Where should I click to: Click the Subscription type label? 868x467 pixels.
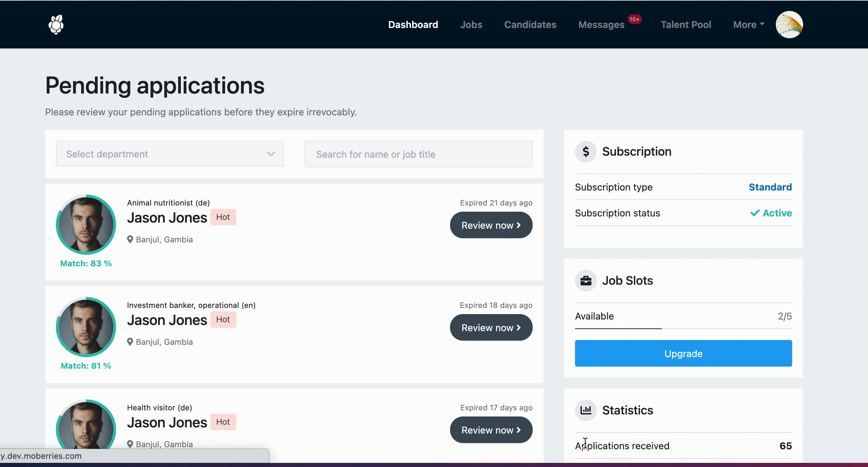[614, 187]
